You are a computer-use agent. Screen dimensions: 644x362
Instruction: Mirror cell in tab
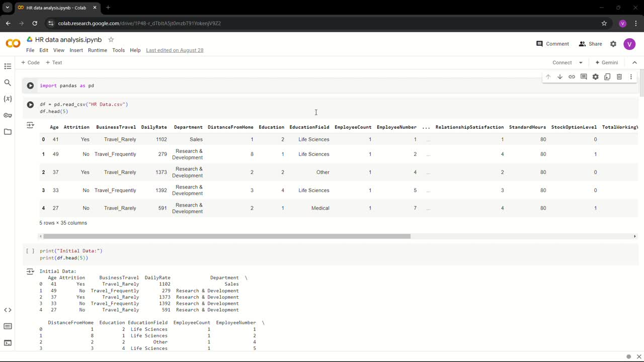(x=607, y=77)
